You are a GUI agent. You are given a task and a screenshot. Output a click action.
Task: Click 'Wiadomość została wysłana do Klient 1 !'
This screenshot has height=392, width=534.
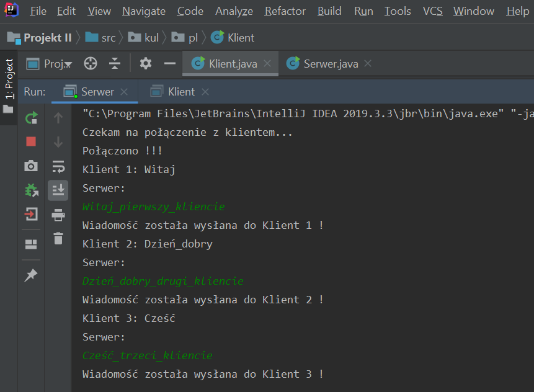click(x=203, y=225)
